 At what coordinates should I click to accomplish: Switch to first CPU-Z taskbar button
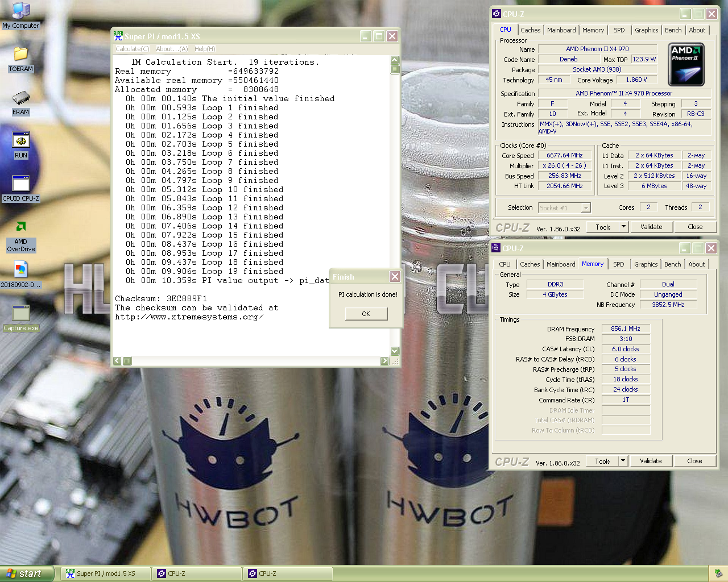[197, 573]
